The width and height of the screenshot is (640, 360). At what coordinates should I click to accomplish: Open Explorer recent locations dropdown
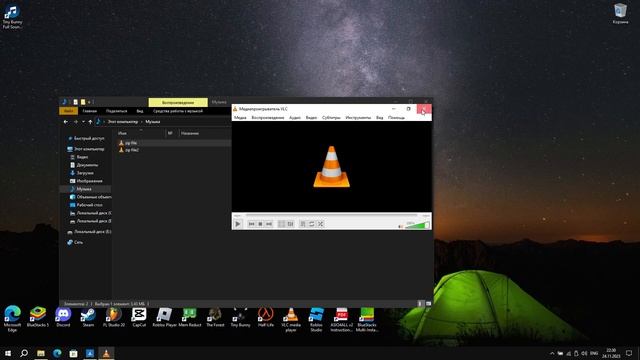(x=83, y=122)
